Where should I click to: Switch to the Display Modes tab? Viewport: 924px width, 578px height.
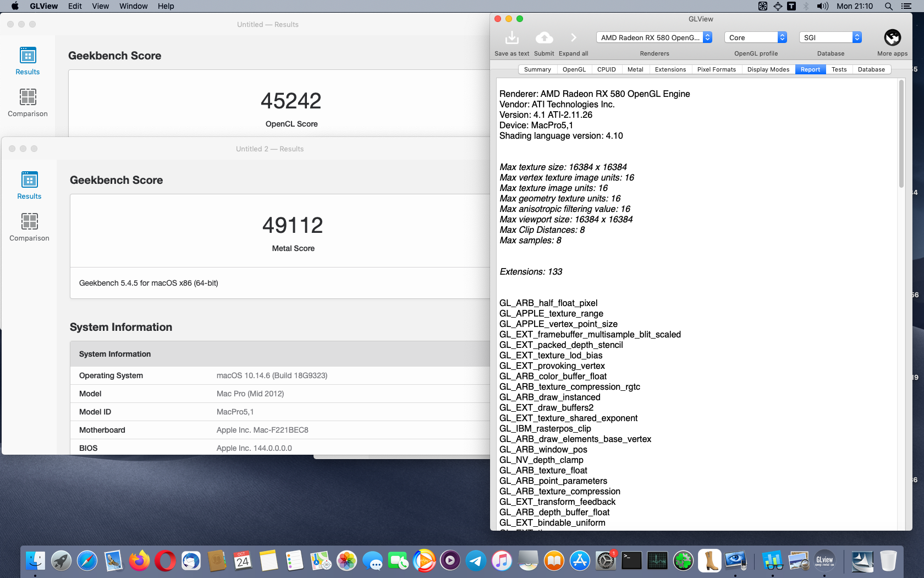768,69
